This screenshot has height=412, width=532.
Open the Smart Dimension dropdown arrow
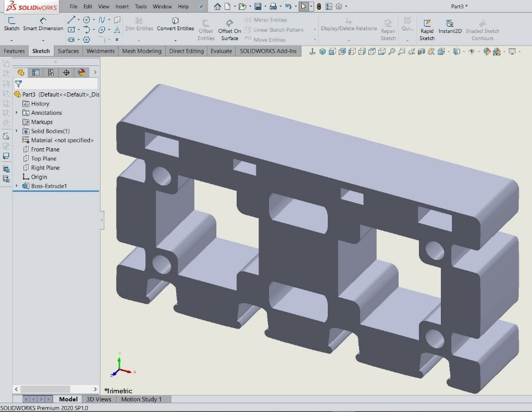[43, 41]
